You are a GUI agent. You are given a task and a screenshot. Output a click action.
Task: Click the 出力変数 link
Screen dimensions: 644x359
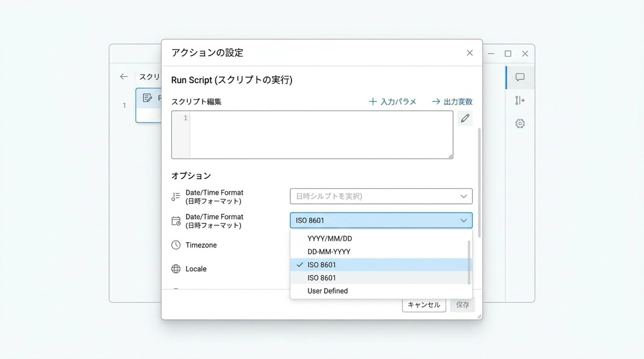452,101
